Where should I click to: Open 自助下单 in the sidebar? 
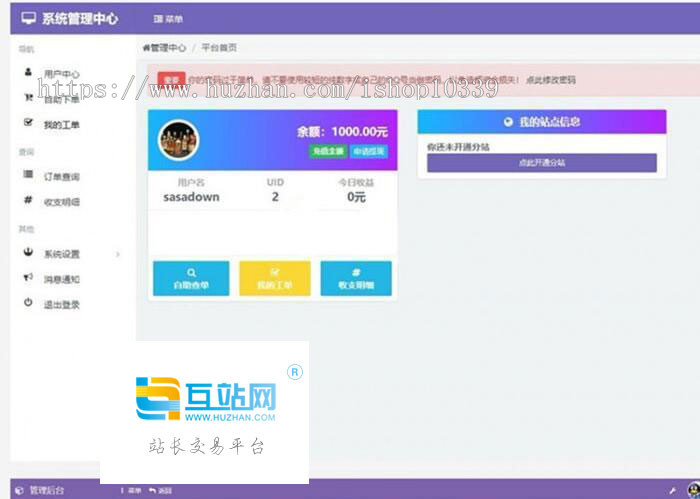point(62,99)
